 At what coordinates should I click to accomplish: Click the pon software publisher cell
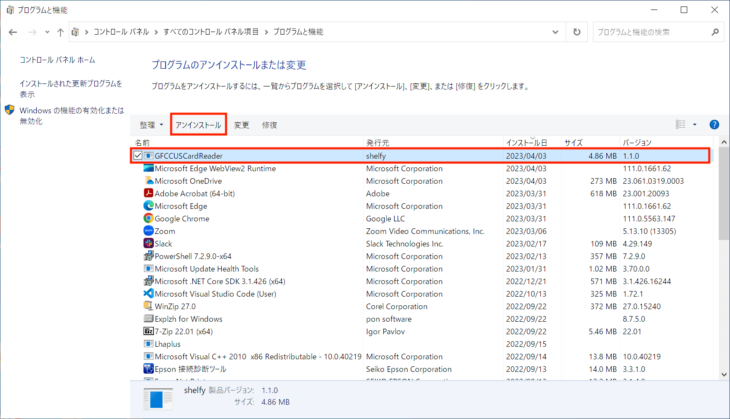(389, 319)
